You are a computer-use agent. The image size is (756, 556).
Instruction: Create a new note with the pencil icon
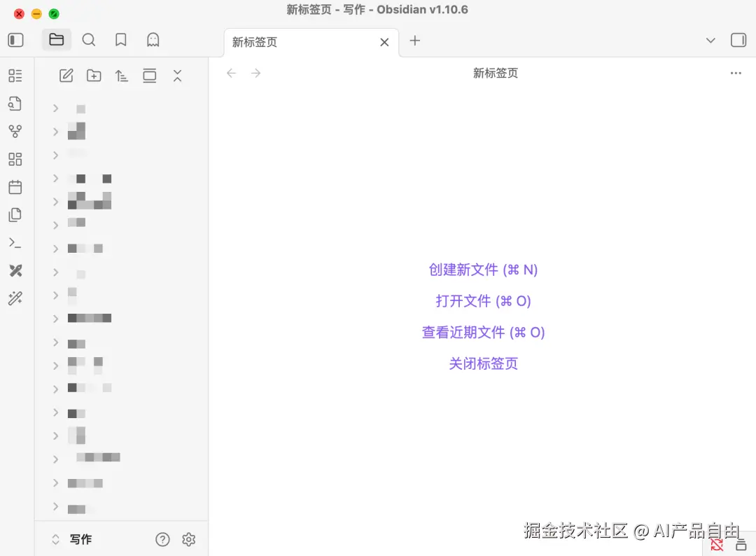[66, 76]
